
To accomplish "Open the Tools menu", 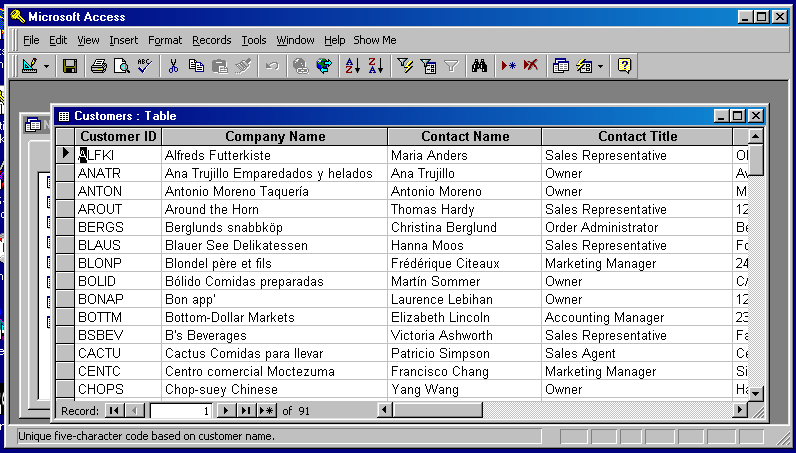I will pos(254,40).
